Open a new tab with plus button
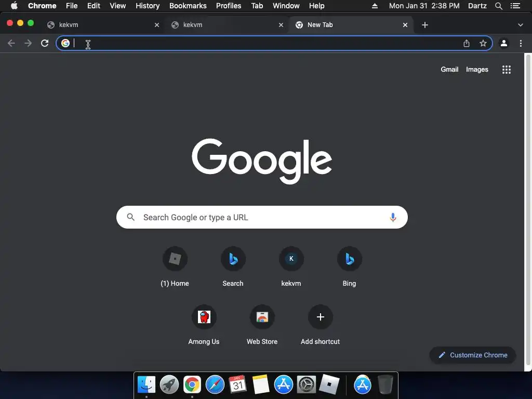Image resolution: width=532 pixels, height=399 pixels. (x=425, y=25)
